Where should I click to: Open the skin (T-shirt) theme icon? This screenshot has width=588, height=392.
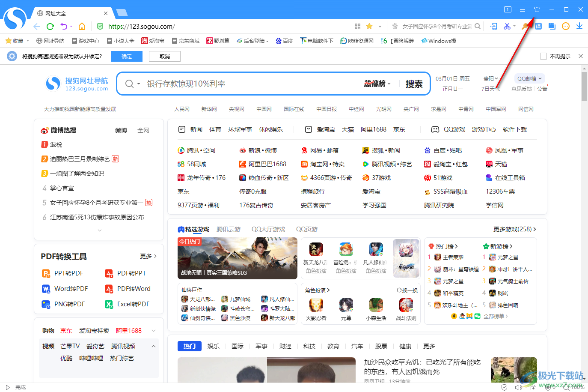point(537,9)
